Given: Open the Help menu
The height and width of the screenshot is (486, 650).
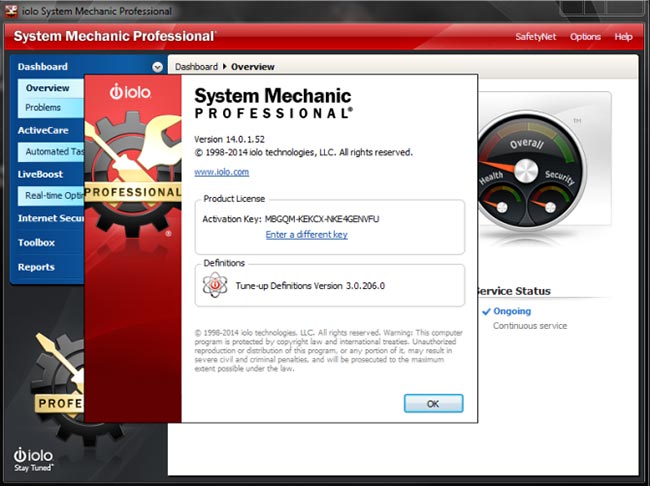Looking at the screenshot, I should point(623,37).
